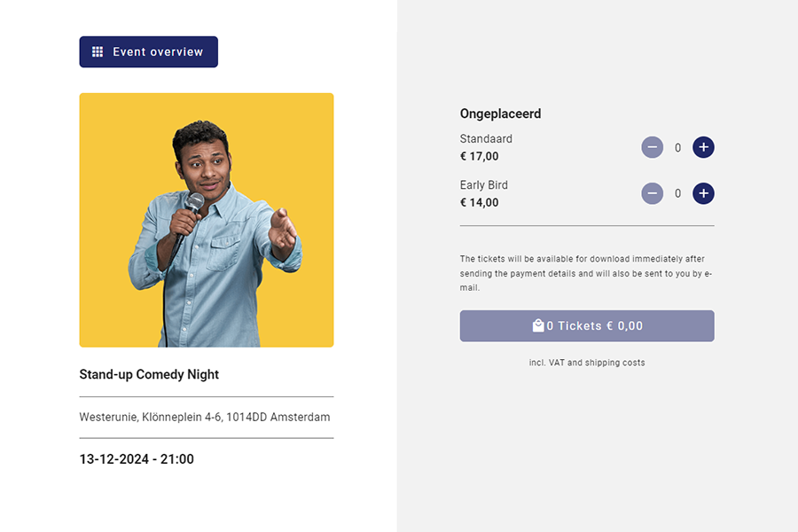Click the Stand-up Comedy Night title
The image size is (798, 532).
(x=149, y=374)
